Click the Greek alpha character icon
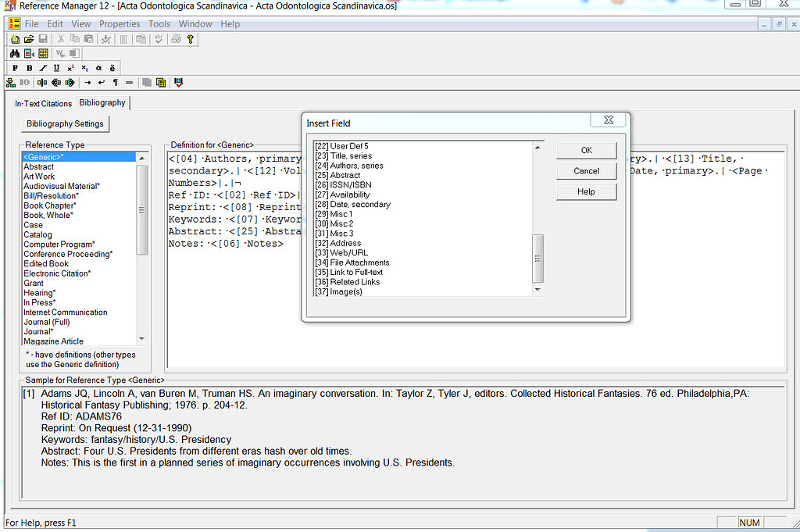This screenshot has width=800, height=532. [x=99, y=68]
